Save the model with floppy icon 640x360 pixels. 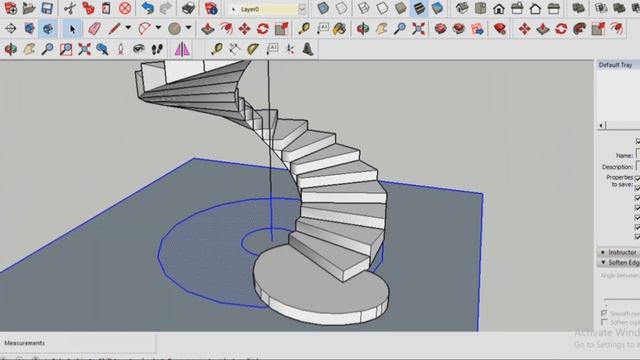click(47, 8)
